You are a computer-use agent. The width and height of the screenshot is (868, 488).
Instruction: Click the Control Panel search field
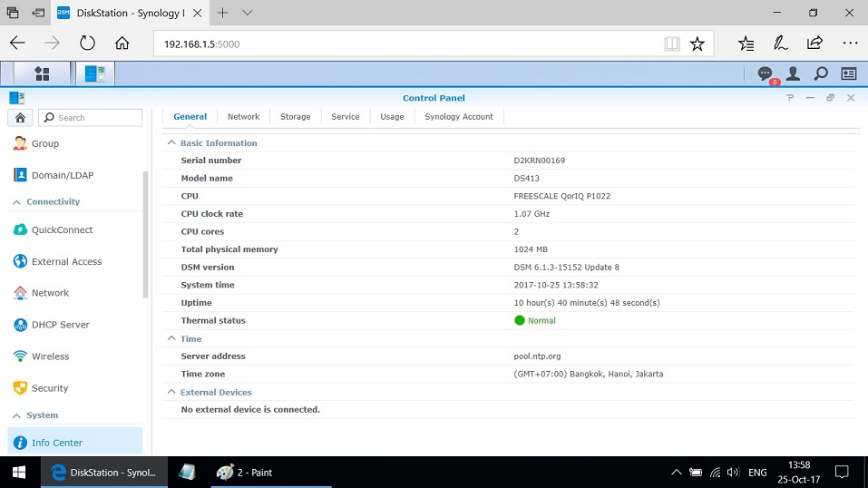[90, 117]
